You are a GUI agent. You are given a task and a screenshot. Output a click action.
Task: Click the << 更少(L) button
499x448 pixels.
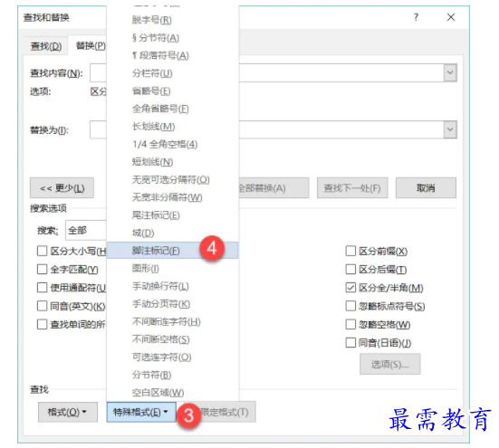[x=62, y=188]
